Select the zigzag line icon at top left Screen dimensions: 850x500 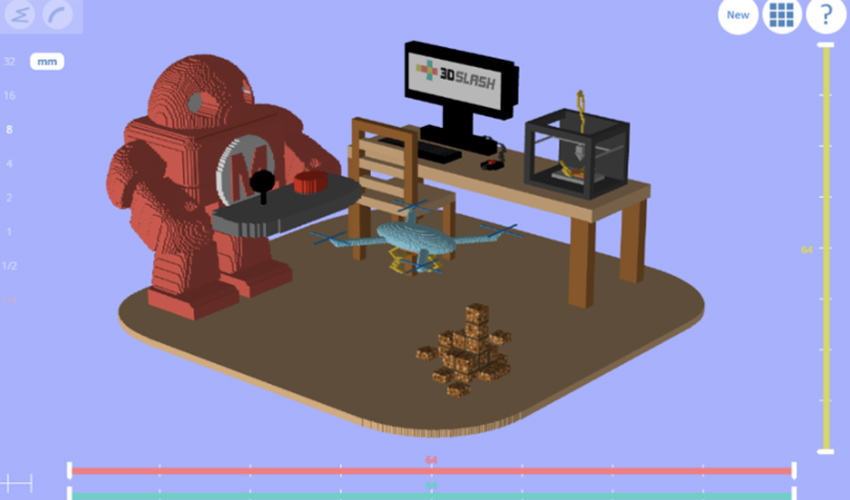point(21,14)
